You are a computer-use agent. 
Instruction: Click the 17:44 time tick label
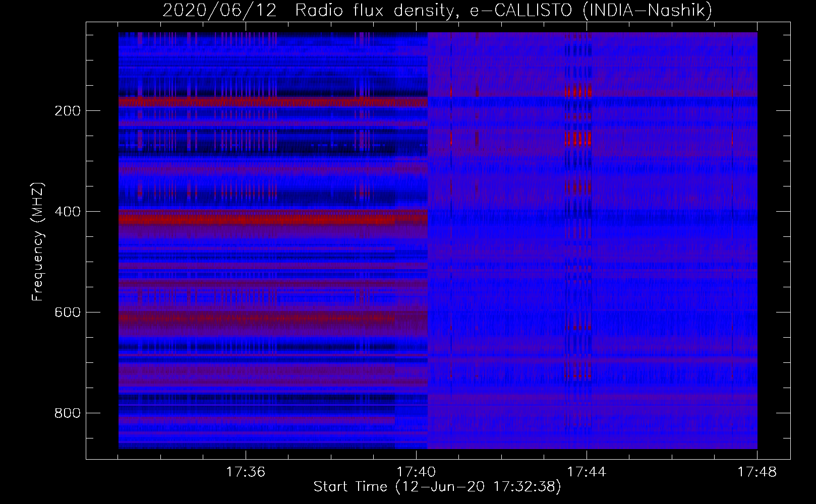tap(587, 472)
